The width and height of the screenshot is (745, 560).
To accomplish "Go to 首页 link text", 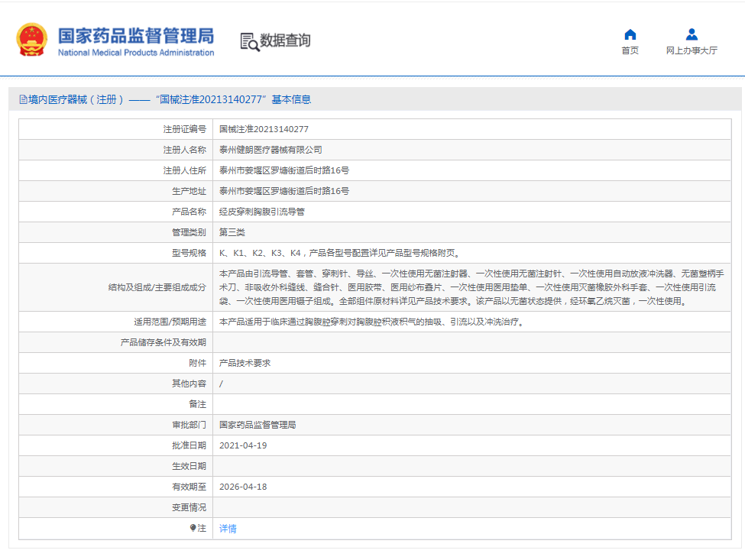I will pos(630,50).
